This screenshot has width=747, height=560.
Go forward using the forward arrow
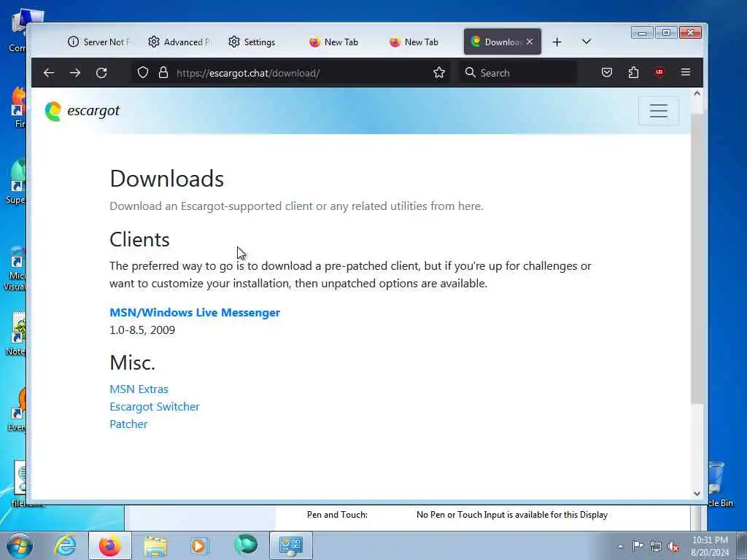[75, 73]
